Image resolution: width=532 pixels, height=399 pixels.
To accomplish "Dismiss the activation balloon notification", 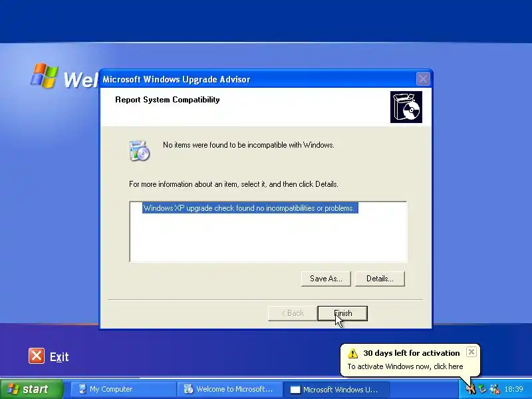I will (471, 352).
